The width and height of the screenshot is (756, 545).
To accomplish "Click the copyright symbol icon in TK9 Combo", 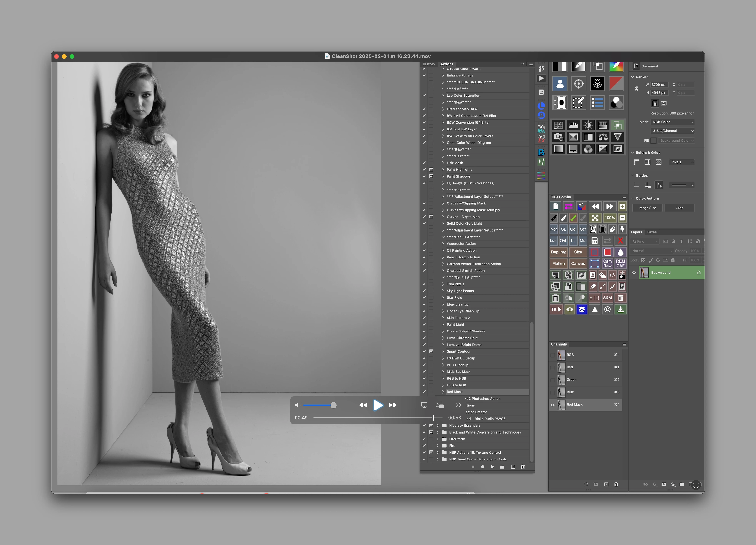I will [607, 309].
